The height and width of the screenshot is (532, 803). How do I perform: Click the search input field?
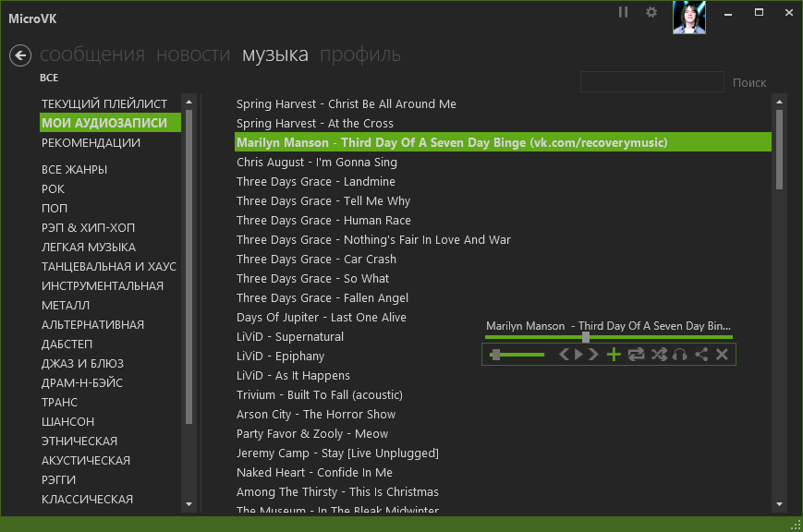point(652,82)
